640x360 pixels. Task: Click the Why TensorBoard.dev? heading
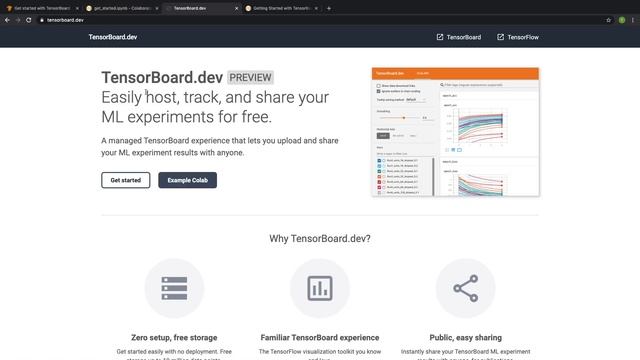pos(320,238)
